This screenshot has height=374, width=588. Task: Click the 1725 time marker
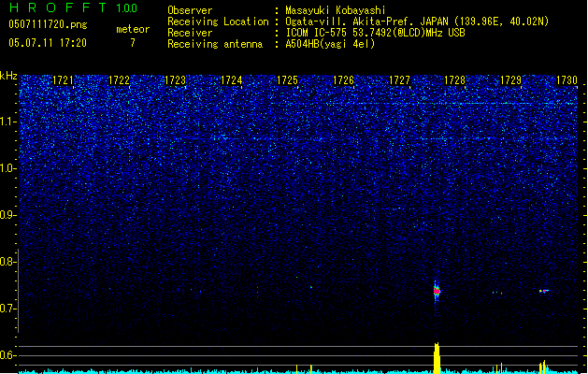[x=287, y=80]
